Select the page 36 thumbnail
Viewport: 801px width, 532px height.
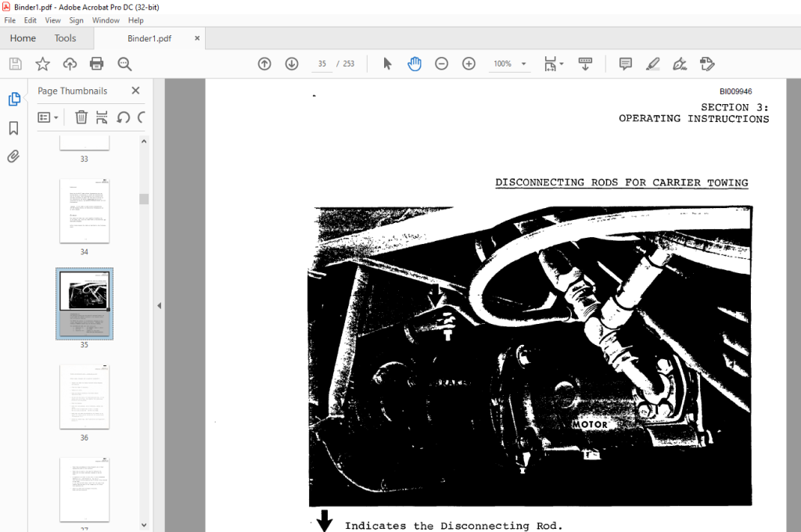pyautogui.click(x=84, y=397)
